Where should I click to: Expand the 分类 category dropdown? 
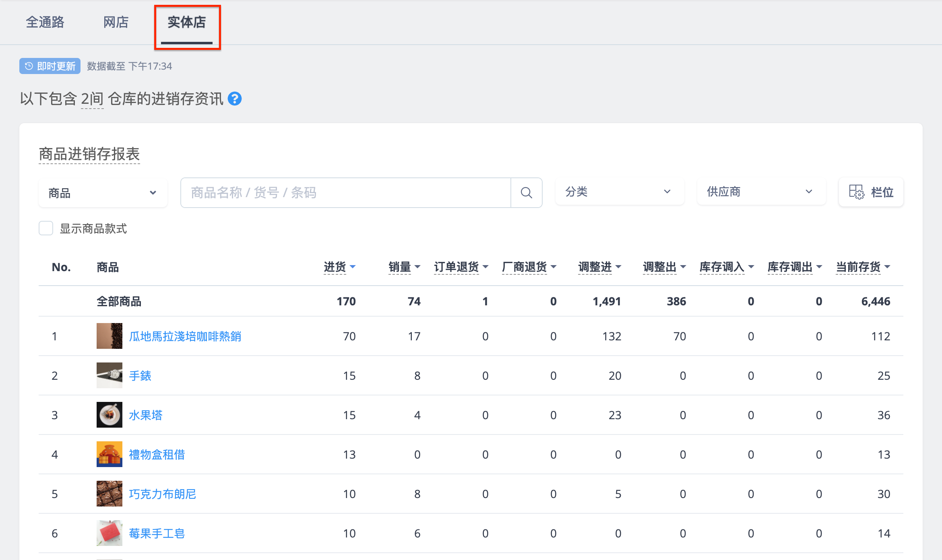pos(620,192)
